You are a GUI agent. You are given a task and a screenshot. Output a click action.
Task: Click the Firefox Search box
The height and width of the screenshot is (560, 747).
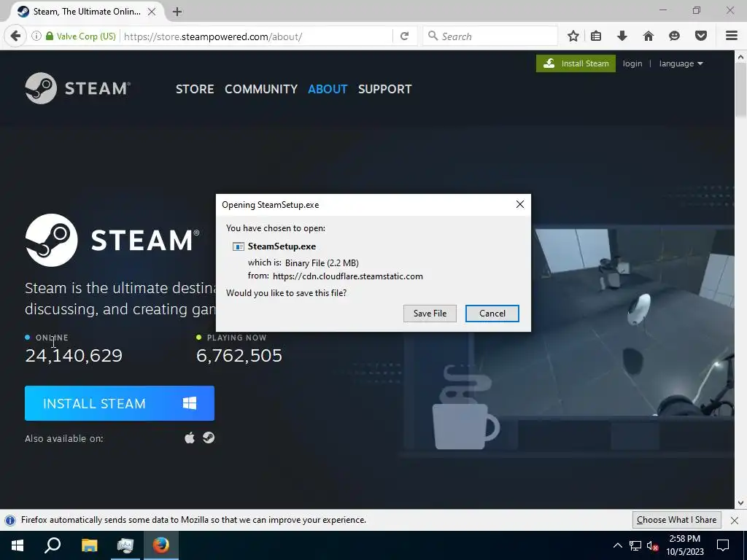coord(489,36)
